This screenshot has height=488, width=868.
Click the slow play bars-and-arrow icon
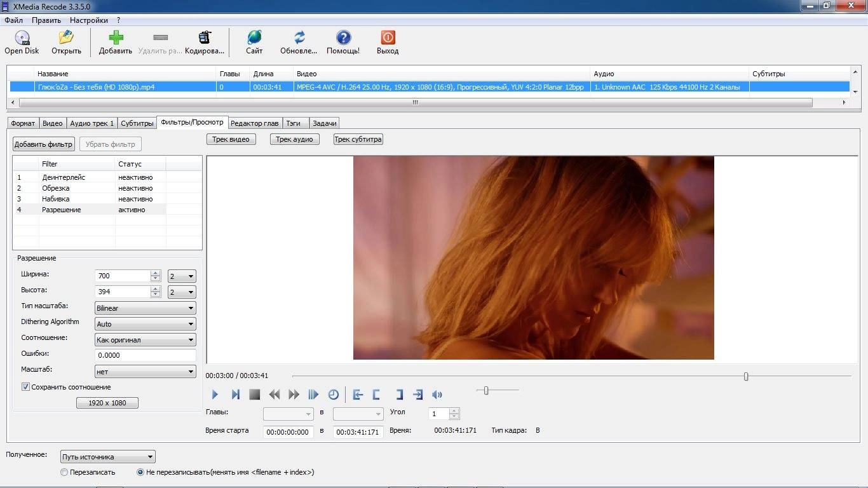(313, 395)
